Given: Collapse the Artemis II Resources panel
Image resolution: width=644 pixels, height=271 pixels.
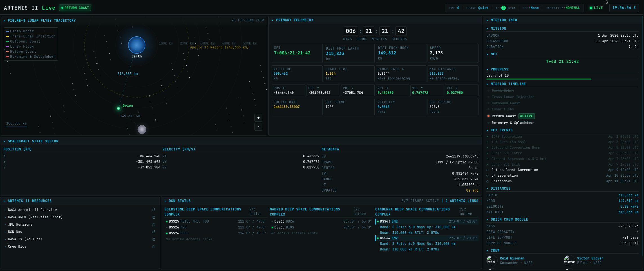Looking at the screenshot, I should [x=5, y=201].
